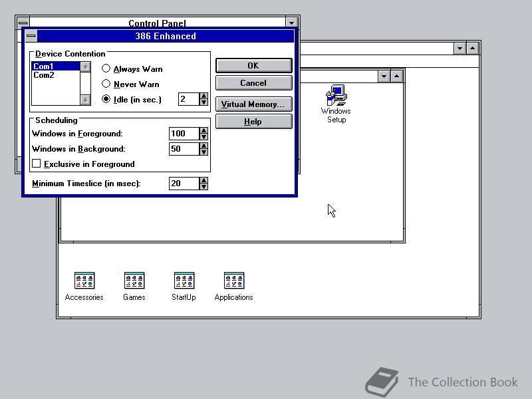
Task: Click the Idle seconds input field
Action: pyautogui.click(x=189, y=99)
